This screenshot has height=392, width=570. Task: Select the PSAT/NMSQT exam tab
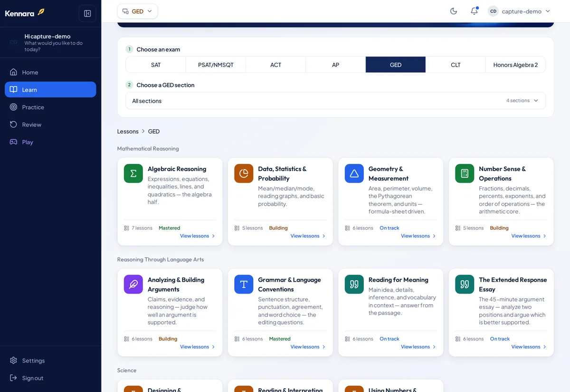(216, 65)
